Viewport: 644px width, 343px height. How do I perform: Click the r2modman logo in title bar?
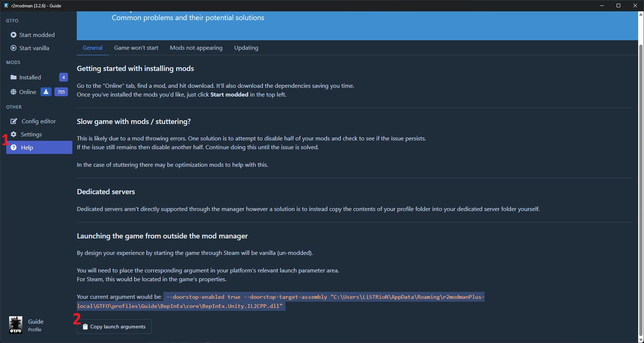[x=6, y=5]
